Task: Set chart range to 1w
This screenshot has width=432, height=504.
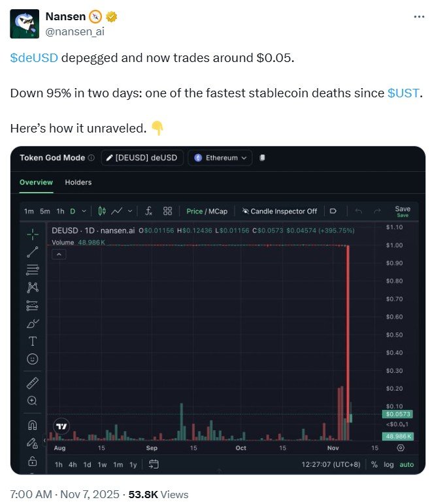Action: [x=102, y=464]
